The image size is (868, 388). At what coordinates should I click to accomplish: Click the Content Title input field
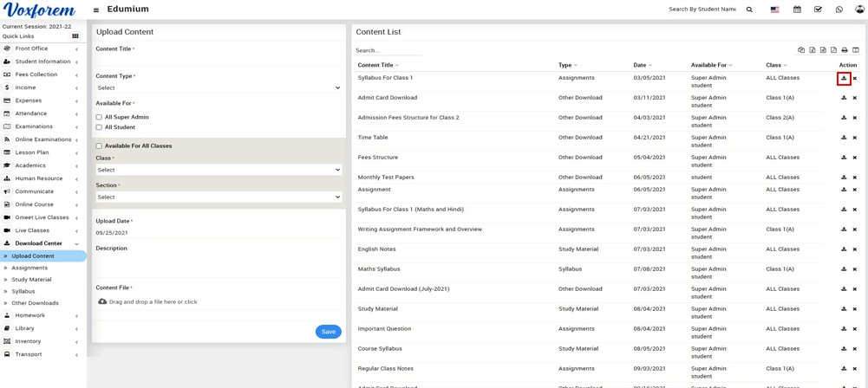click(218, 60)
